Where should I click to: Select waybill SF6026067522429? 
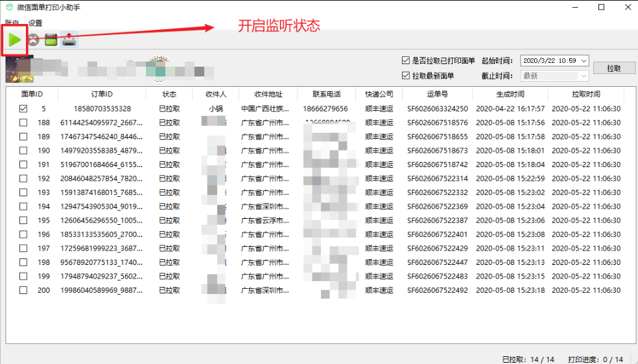438,248
